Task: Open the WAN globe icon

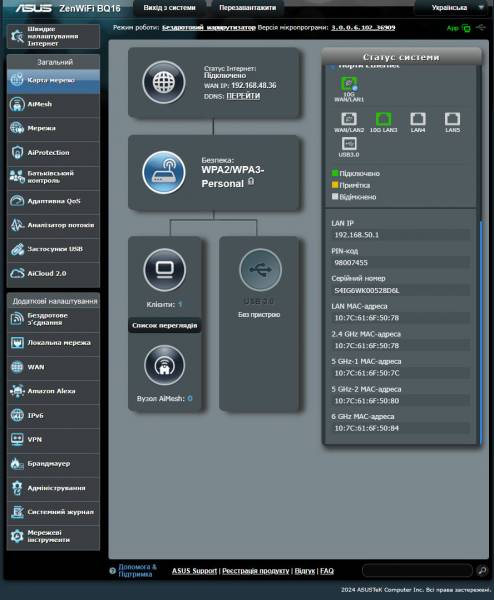Action: pyautogui.click(x=17, y=367)
